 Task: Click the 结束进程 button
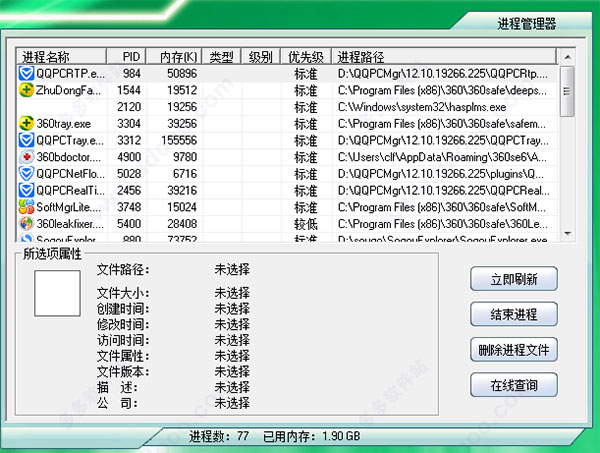[x=514, y=314]
